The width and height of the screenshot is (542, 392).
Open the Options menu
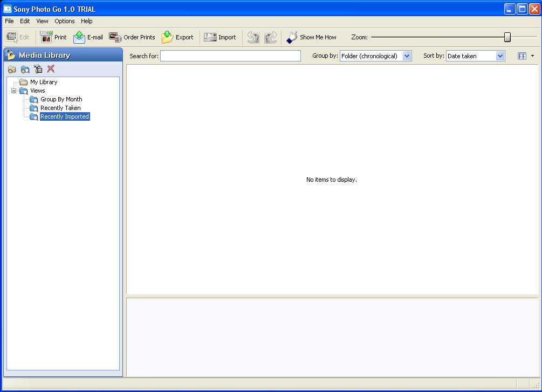pos(65,21)
